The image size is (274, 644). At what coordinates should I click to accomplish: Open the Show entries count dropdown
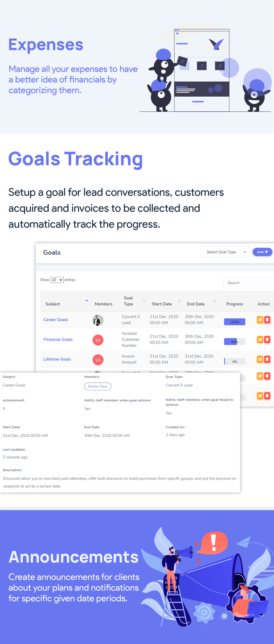57,280
